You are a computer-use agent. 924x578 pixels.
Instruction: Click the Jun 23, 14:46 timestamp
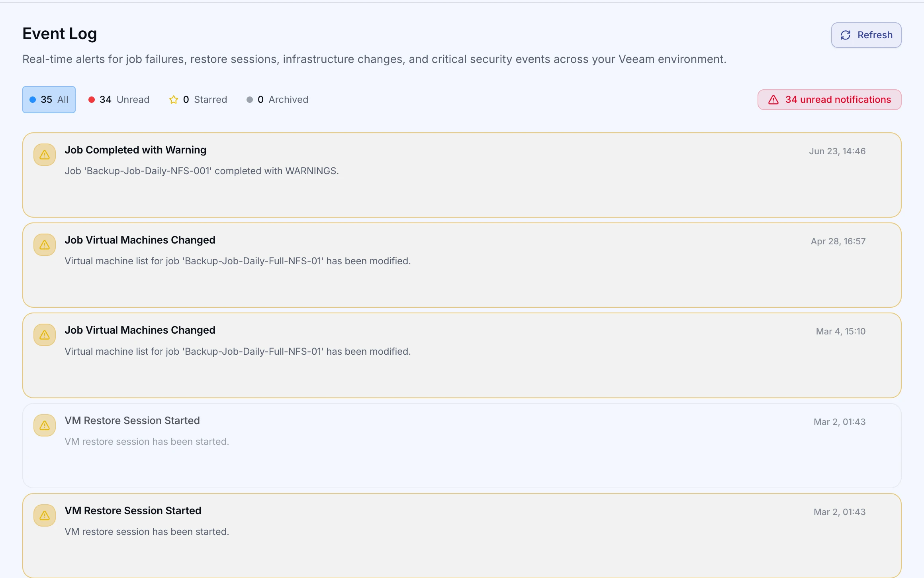837,151
